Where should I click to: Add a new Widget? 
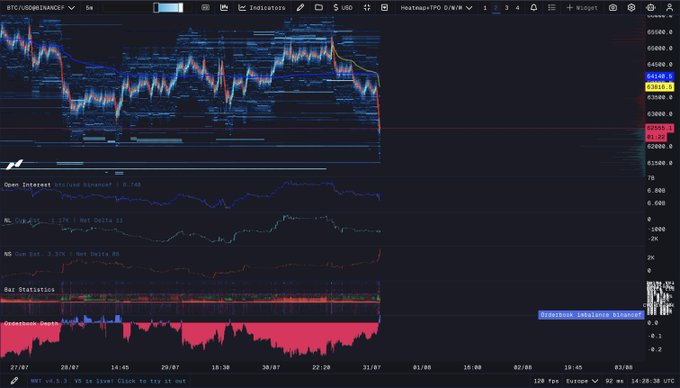pos(582,8)
